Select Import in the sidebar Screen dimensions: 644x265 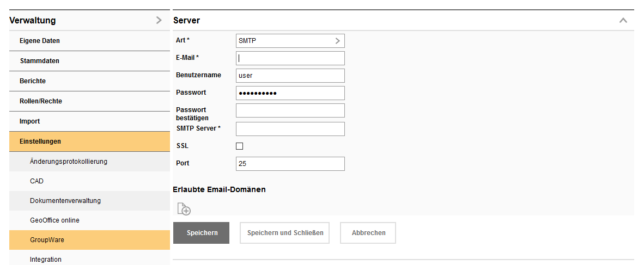tap(30, 121)
